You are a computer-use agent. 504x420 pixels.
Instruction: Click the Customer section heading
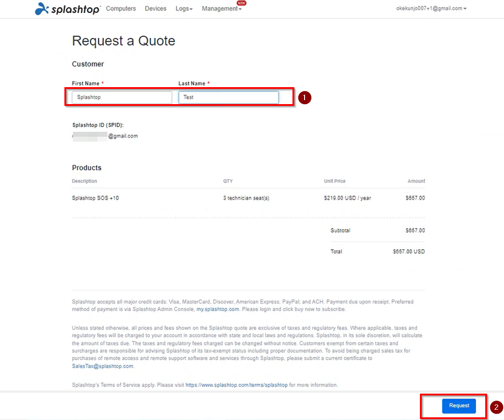88,64
